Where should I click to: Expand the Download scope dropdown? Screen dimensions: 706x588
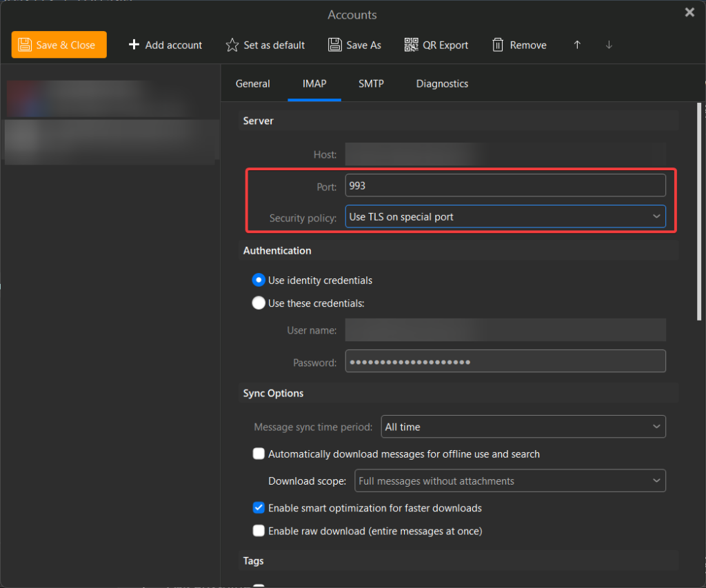click(x=510, y=480)
